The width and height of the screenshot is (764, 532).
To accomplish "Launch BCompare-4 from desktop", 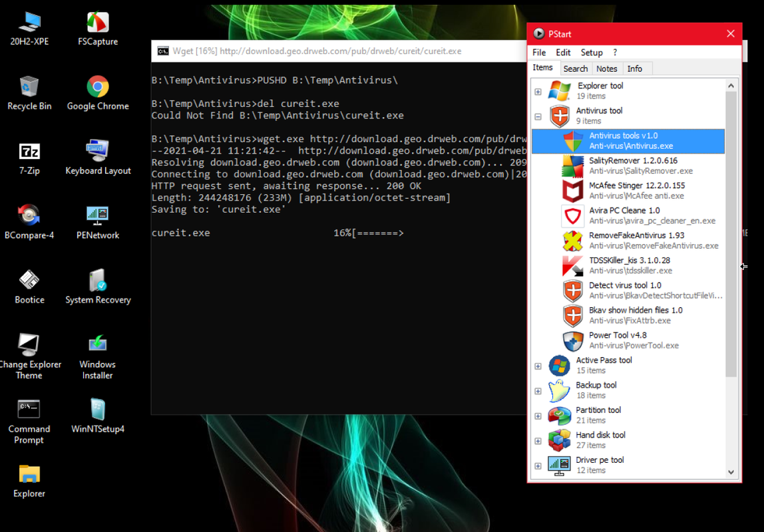I will click(29, 223).
